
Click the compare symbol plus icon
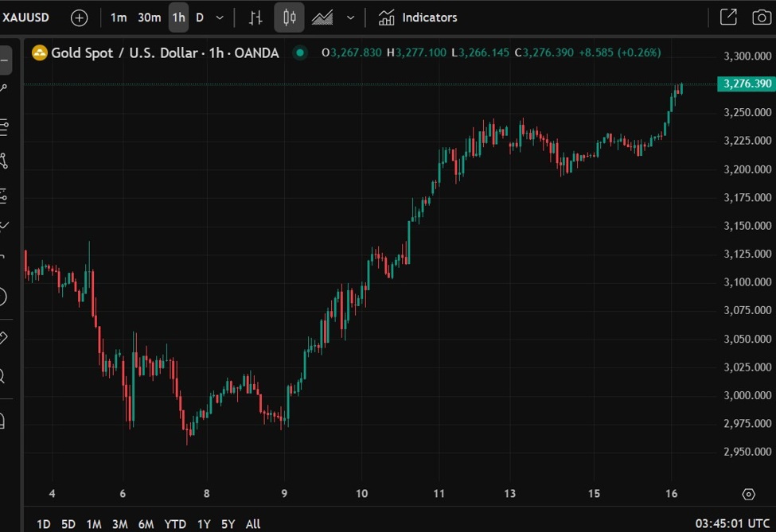click(77, 17)
